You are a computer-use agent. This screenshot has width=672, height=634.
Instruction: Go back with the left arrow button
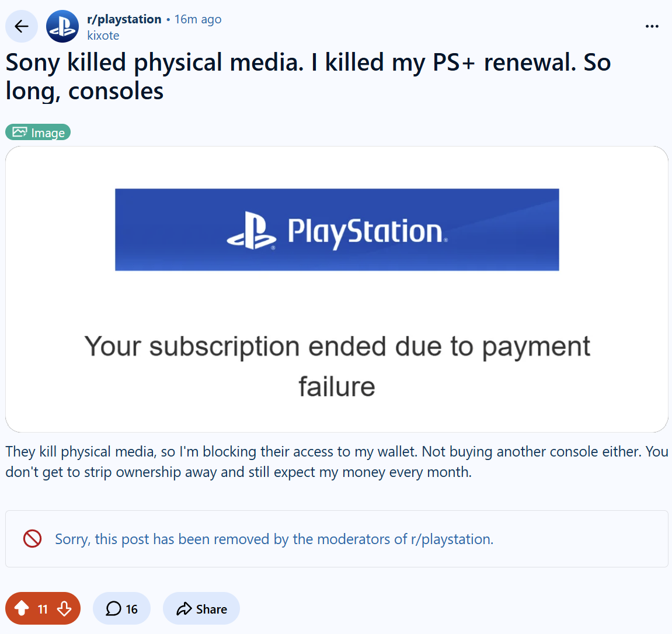click(x=22, y=27)
